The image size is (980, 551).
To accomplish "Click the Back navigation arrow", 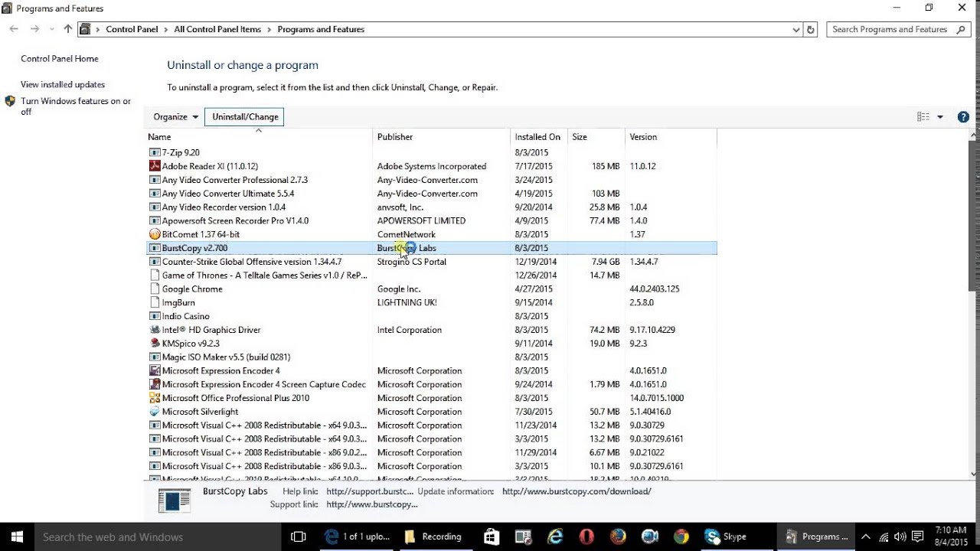I will point(14,29).
